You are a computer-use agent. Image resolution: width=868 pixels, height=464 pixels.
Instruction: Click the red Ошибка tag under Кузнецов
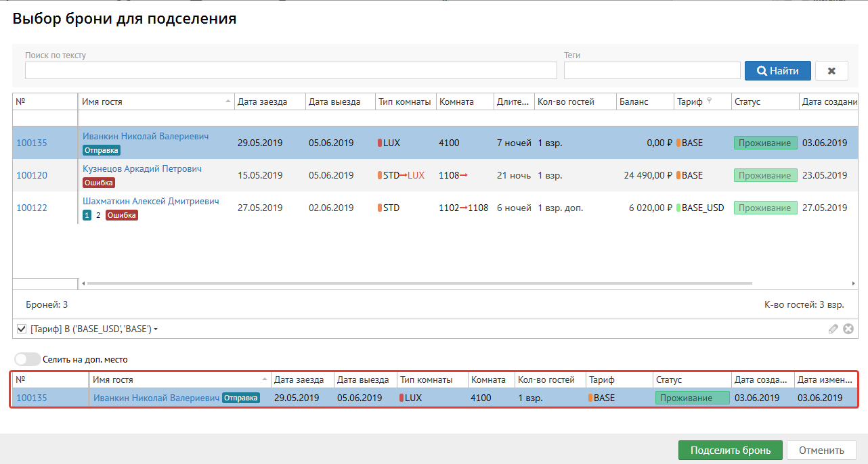click(99, 183)
